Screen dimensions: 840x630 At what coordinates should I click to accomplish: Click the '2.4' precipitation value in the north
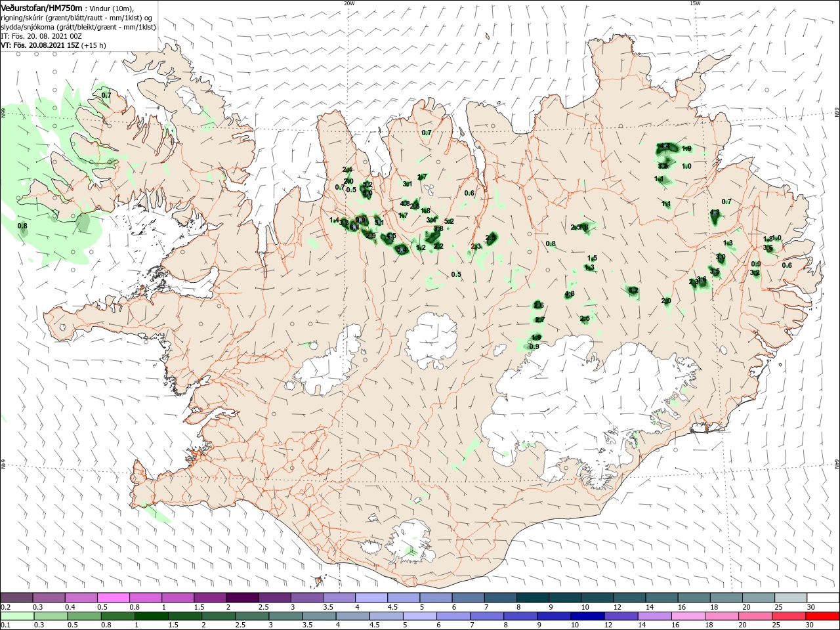pyautogui.click(x=348, y=170)
